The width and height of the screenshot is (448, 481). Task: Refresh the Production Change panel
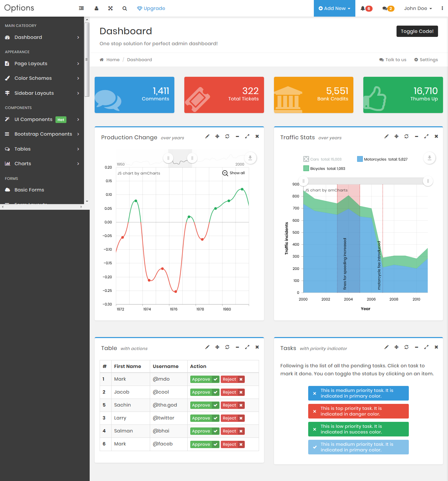pos(227,136)
